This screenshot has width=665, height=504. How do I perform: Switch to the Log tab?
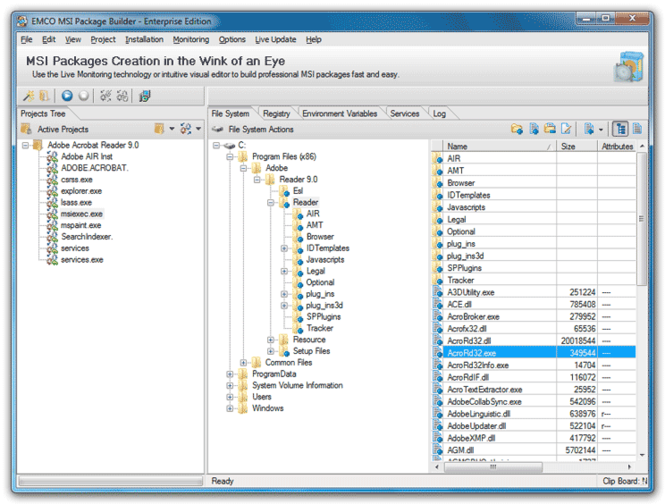439,114
